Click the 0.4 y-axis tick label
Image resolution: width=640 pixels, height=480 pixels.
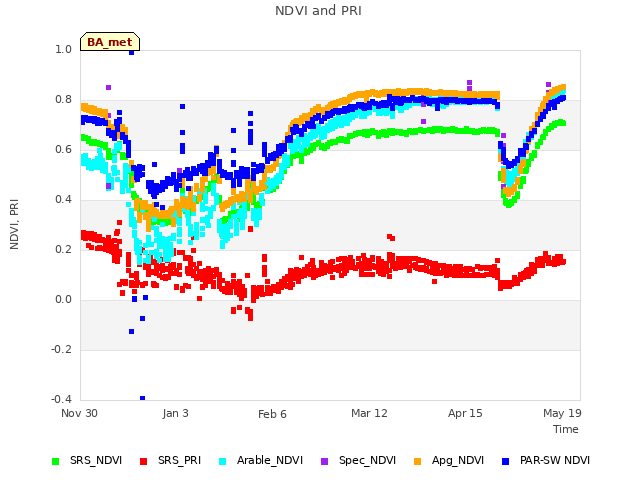pyautogui.click(x=63, y=200)
